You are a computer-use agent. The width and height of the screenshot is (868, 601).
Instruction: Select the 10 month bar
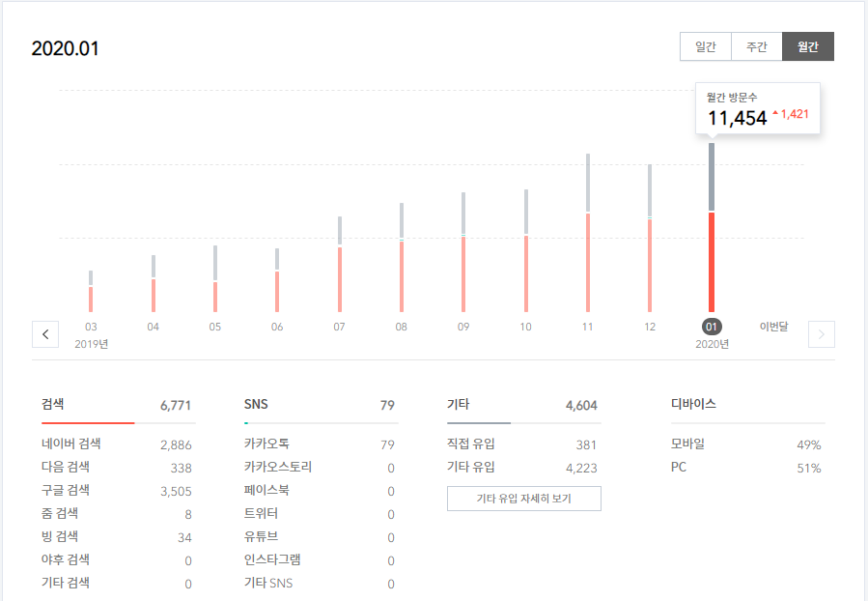pos(526,251)
